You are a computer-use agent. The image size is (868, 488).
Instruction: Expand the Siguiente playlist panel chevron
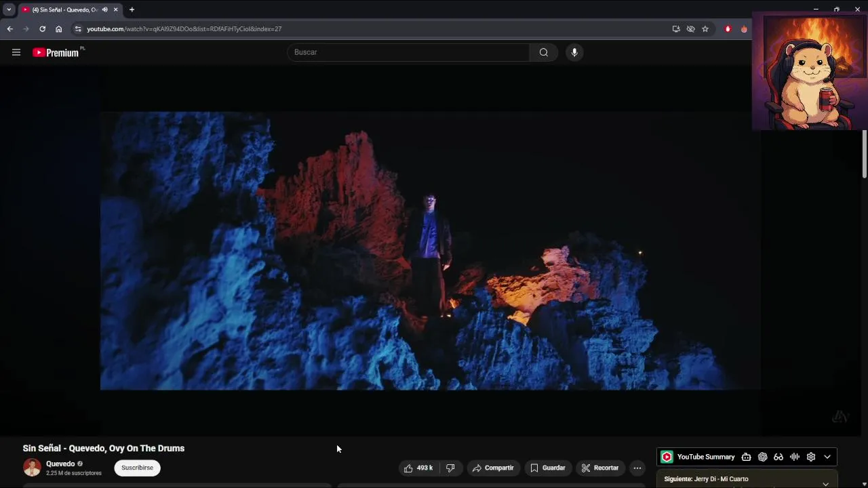(825, 484)
